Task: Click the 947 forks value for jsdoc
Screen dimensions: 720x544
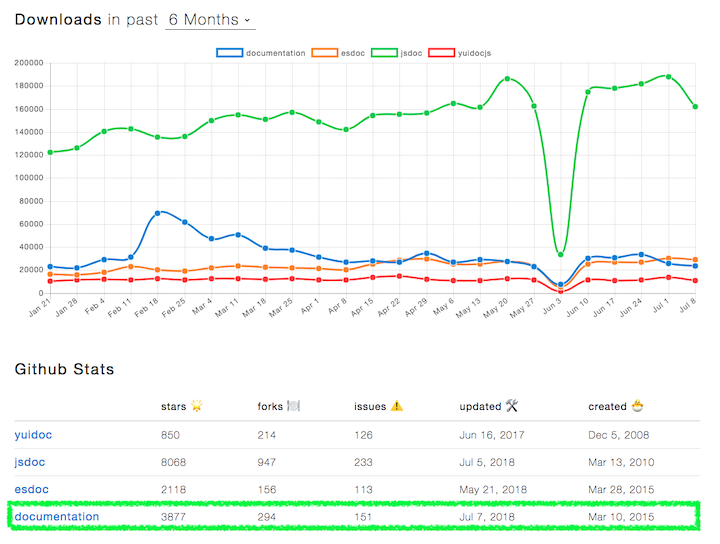Action: (x=267, y=462)
